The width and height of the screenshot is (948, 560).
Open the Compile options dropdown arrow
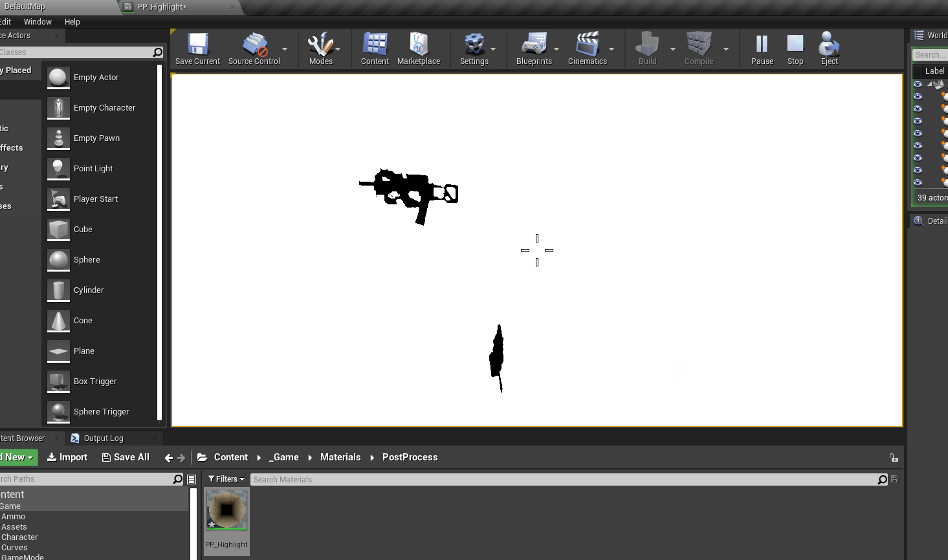(726, 49)
